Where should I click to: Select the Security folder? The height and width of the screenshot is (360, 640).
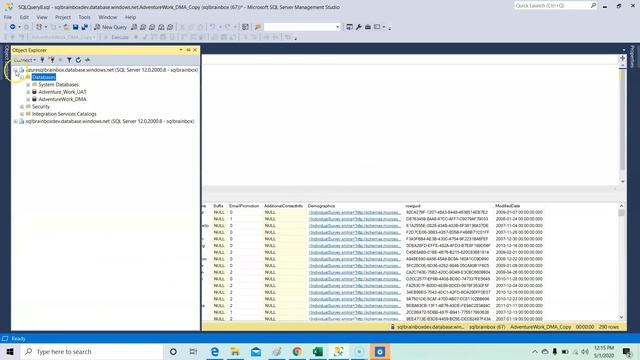tap(41, 107)
